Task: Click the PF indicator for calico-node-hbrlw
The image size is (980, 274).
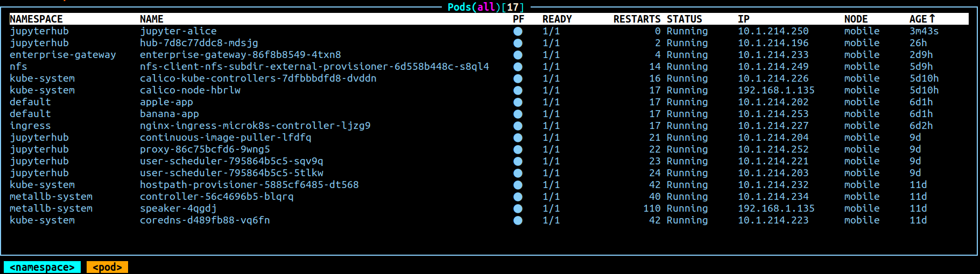Action: pos(518,90)
